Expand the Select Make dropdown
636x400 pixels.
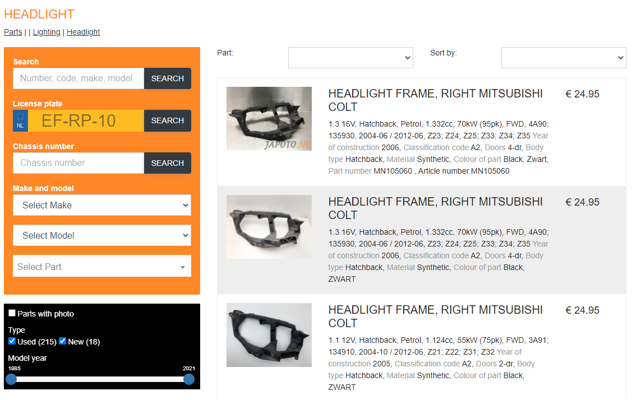[102, 205]
